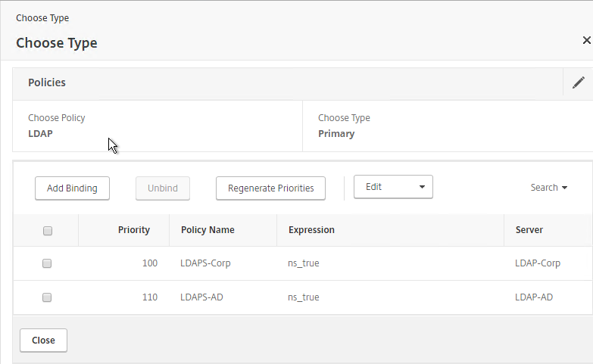The width and height of the screenshot is (593, 364).
Task: Check the LDAPS-Corp row checkbox
Action: [x=47, y=263]
